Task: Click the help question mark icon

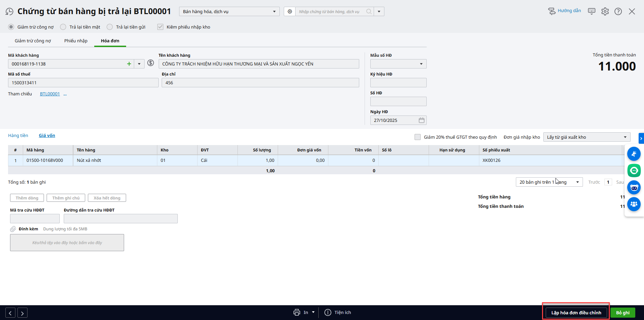Action: coord(618,11)
